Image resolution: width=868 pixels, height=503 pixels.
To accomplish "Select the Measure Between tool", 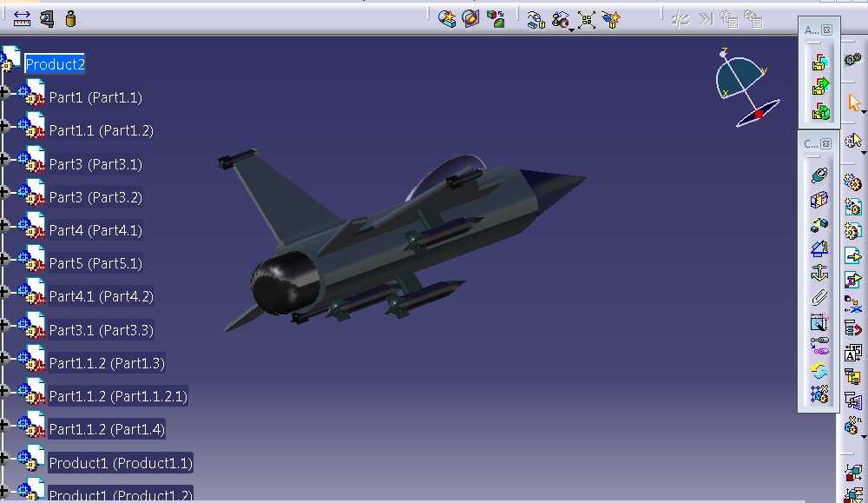I will coord(22,19).
